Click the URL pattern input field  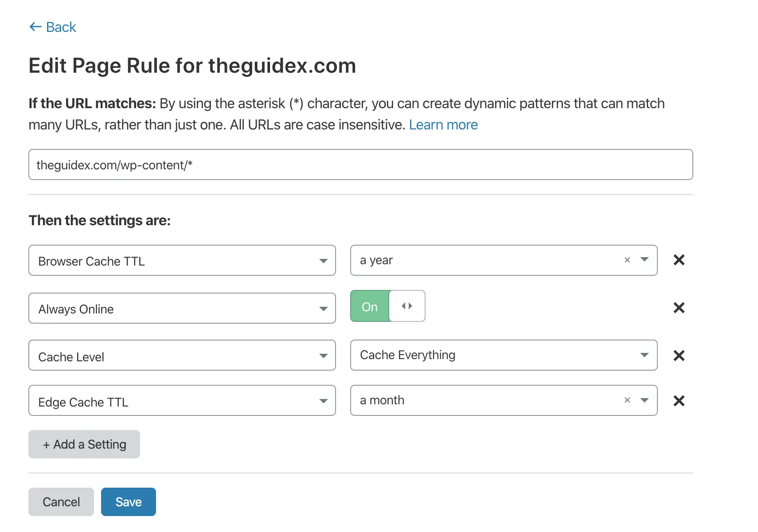pyautogui.click(x=360, y=164)
